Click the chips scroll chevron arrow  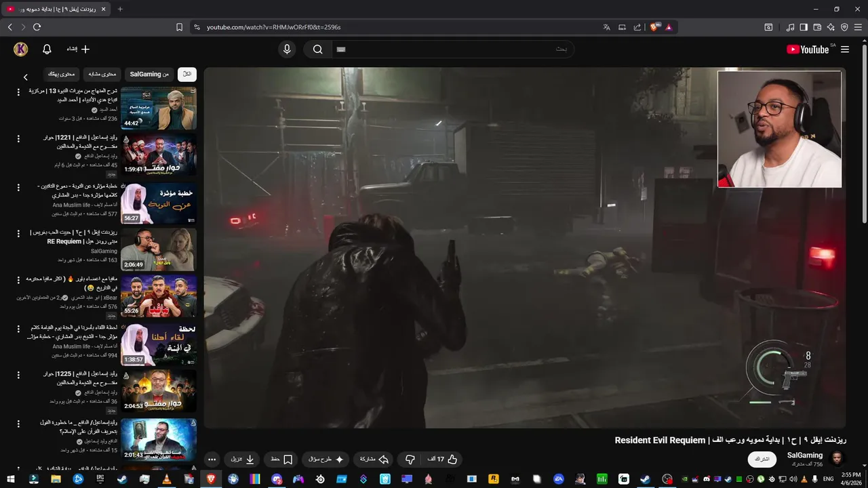pos(26,77)
